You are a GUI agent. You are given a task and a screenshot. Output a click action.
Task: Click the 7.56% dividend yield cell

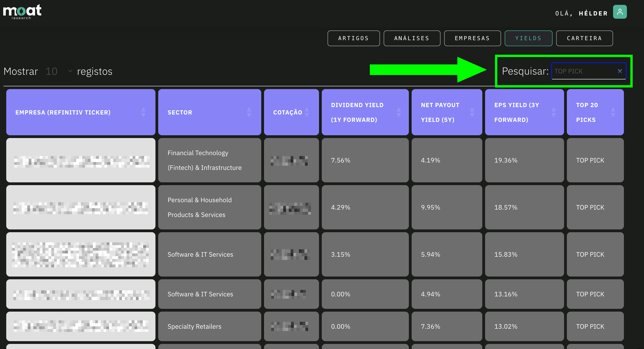[365, 160]
